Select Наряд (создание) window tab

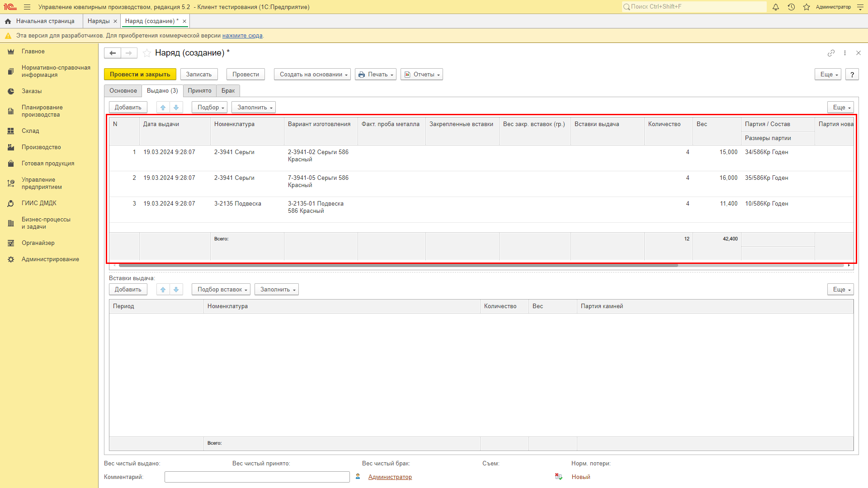tap(151, 21)
